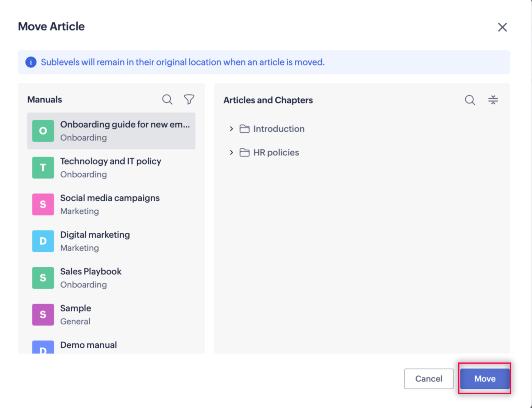Close the Move Article dialog
The width and height of the screenshot is (532, 408).
click(x=502, y=27)
